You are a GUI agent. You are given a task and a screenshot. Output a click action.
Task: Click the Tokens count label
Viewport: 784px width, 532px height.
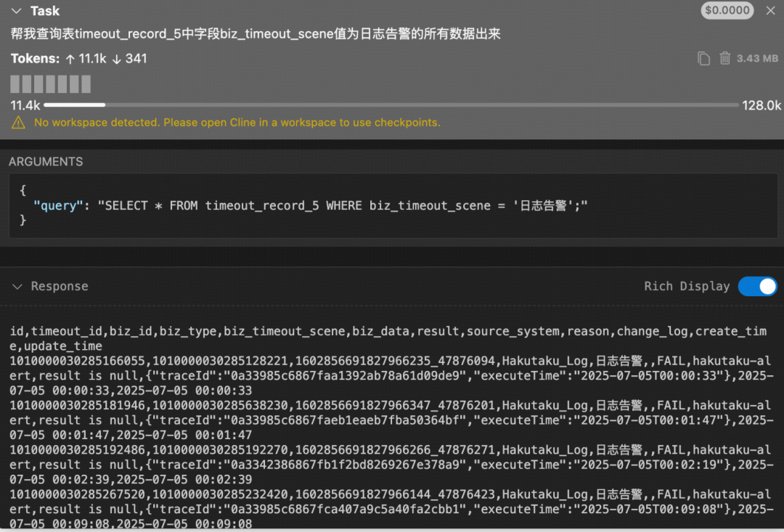click(79, 59)
